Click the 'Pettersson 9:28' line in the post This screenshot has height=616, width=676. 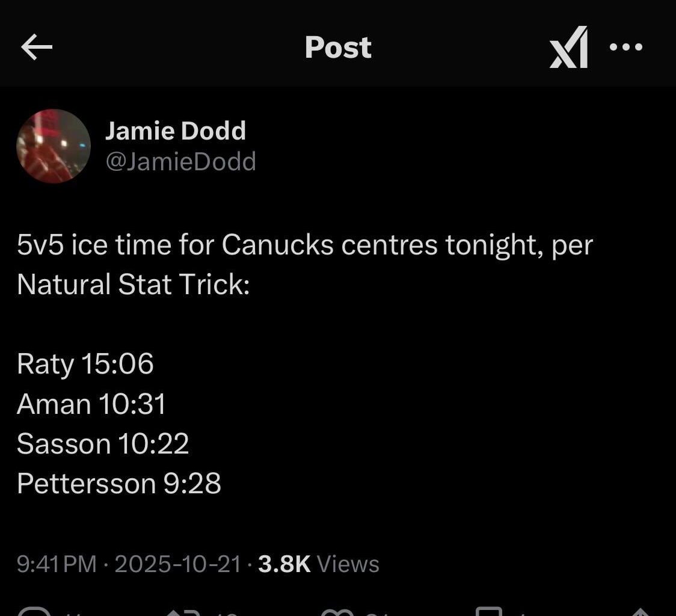pos(118,483)
